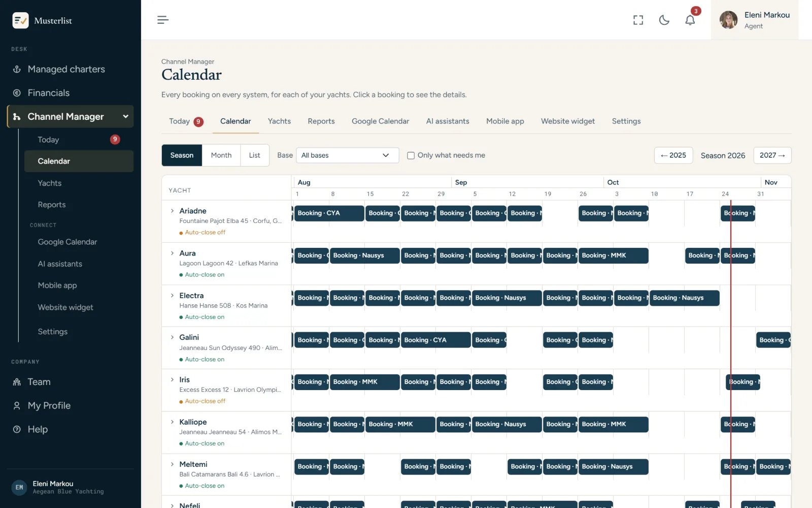Expand the Kalliope yacht row

click(x=172, y=422)
